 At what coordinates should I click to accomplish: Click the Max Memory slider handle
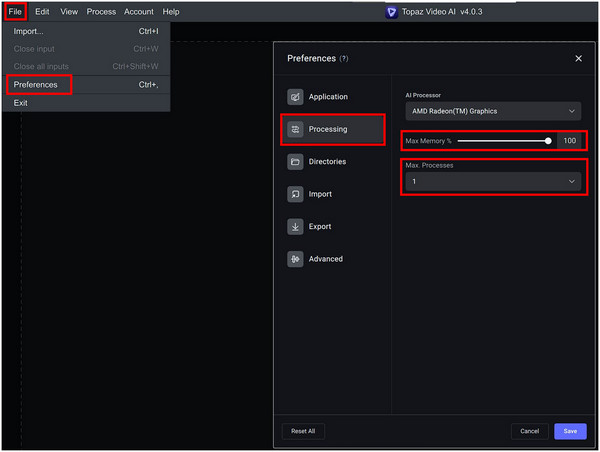(x=548, y=141)
